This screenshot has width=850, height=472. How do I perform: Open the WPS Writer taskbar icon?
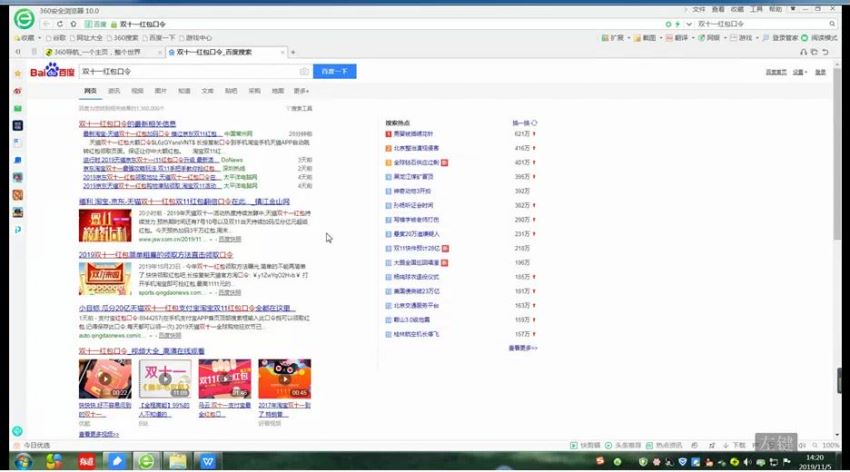click(208, 461)
